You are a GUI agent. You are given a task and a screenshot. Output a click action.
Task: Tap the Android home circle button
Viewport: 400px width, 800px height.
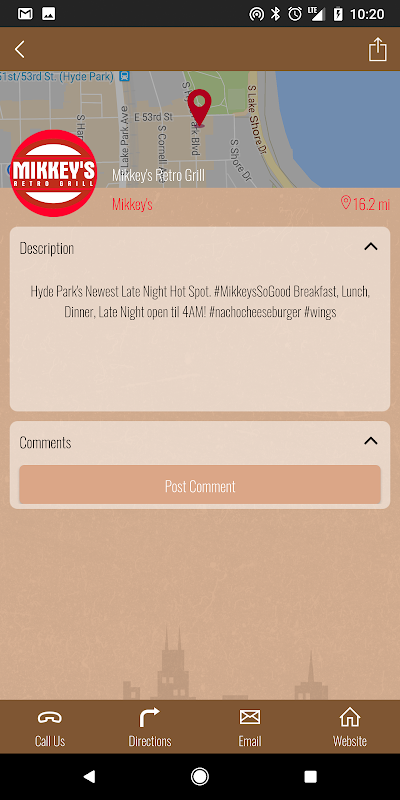pyautogui.click(x=199, y=777)
